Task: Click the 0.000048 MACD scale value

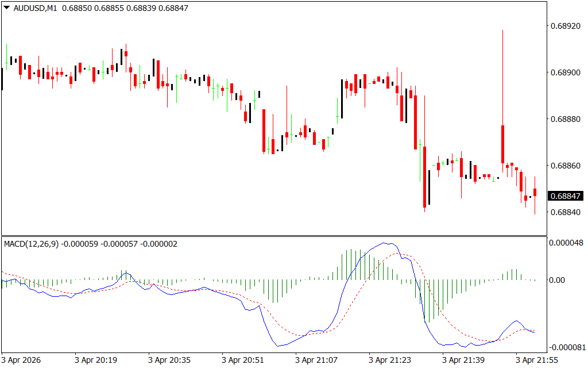Action: [567, 243]
